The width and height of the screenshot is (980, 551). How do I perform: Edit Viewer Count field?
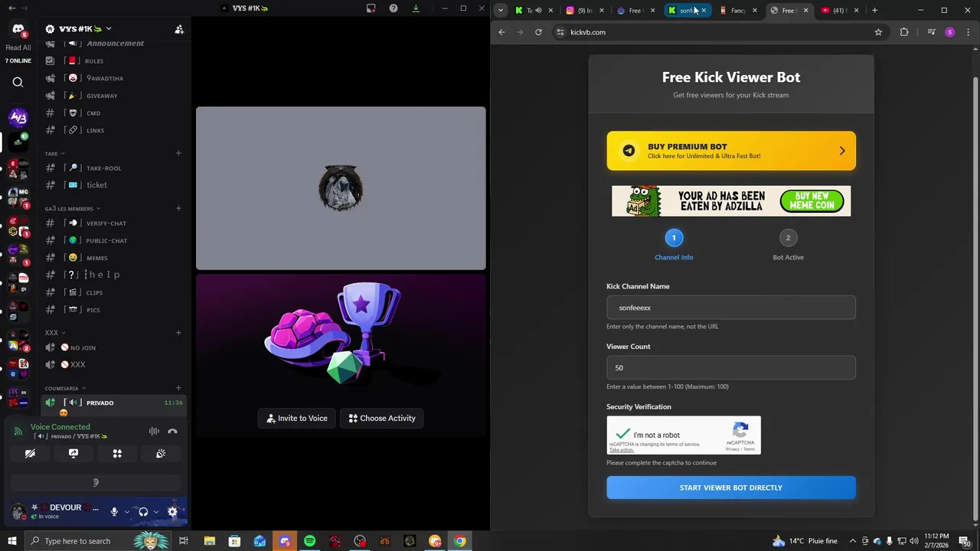point(731,367)
